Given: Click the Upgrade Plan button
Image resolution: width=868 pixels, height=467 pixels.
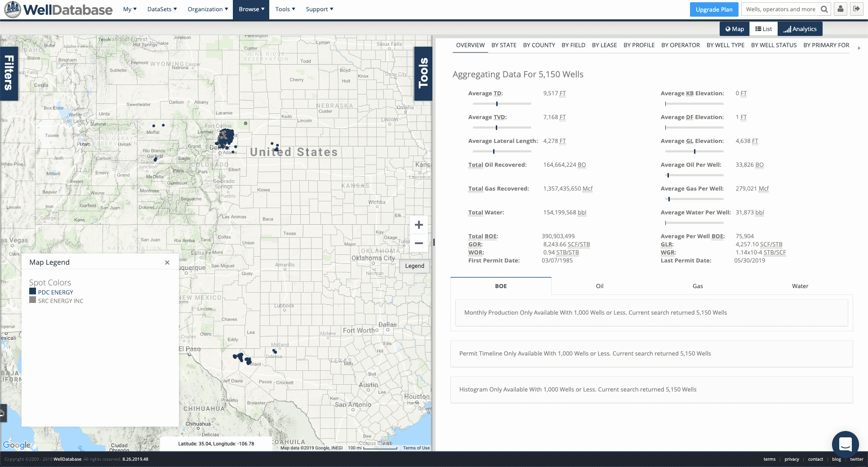Looking at the screenshot, I should point(714,9).
